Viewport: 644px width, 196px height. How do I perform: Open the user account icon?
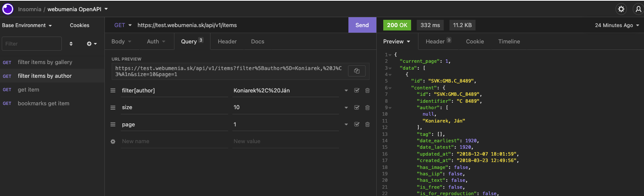point(639,9)
